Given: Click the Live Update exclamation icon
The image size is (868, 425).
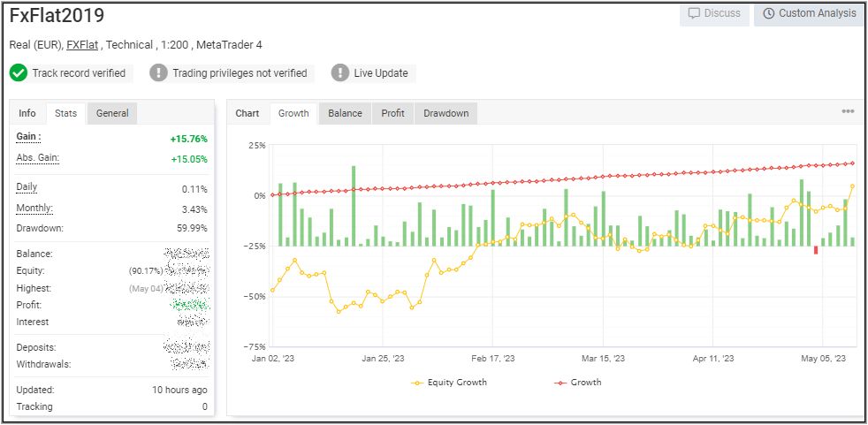Looking at the screenshot, I should (x=340, y=73).
